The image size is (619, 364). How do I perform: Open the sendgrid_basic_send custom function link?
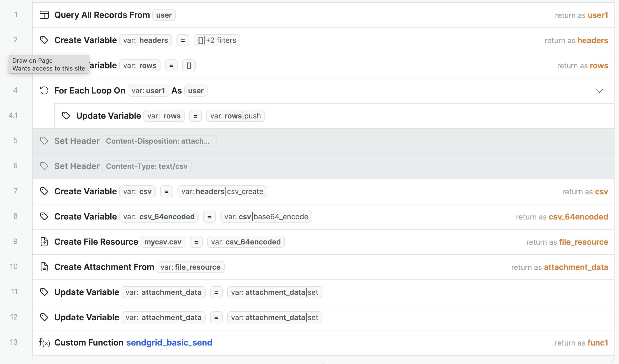[x=169, y=342]
